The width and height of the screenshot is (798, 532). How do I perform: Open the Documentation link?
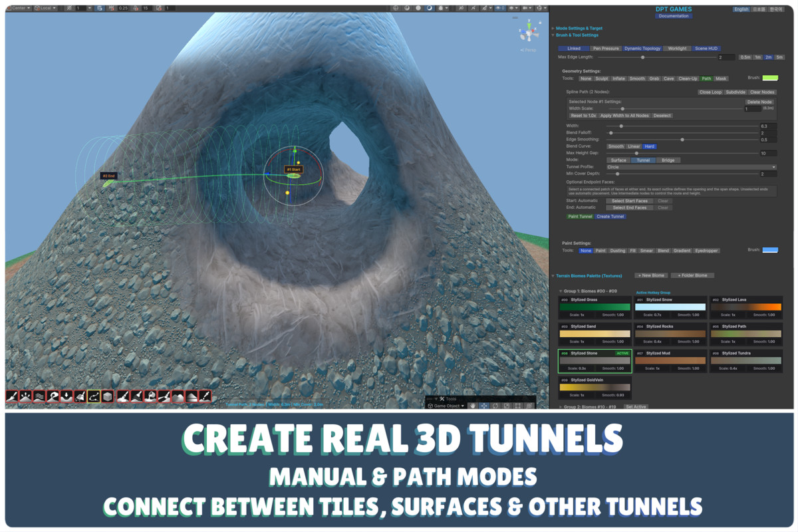coord(674,16)
